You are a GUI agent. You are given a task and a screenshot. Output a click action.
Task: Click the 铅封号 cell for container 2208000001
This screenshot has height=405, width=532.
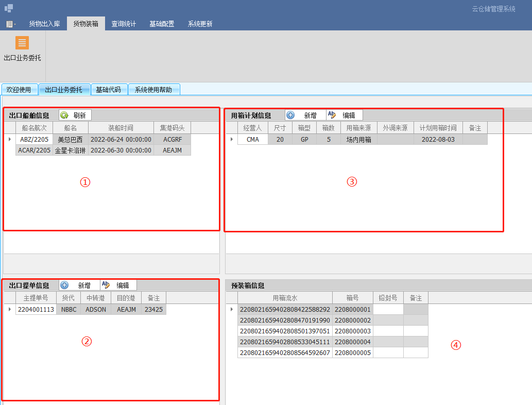tap(388, 310)
